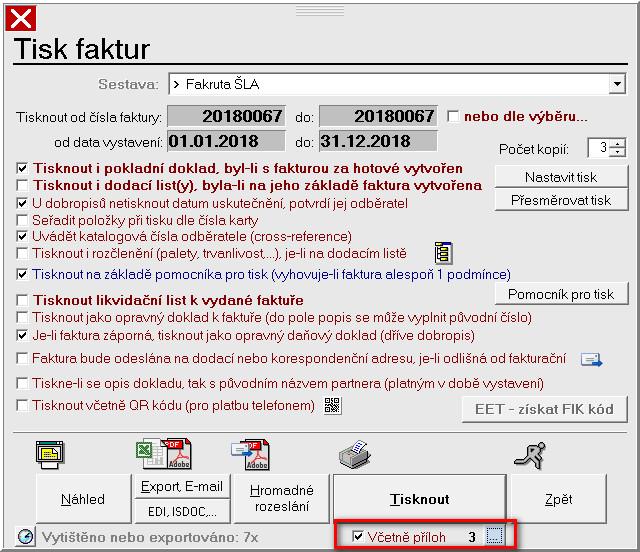This screenshot has width=640, height=552.
Task: Click the Přesměrovat tisk button
Action: (561, 200)
